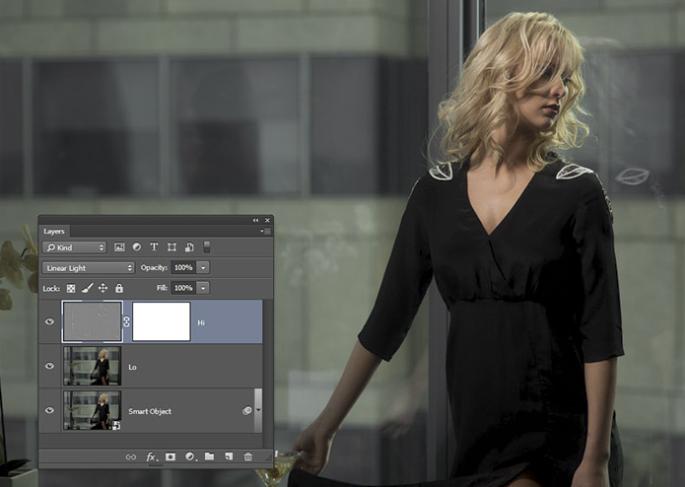
Task: Select the Hi layer white mask thumbnail
Action: (161, 322)
